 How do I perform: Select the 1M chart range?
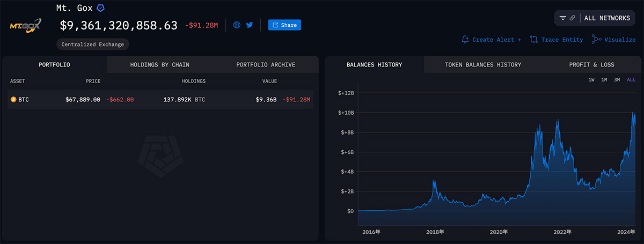pyautogui.click(x=604, y=80)
